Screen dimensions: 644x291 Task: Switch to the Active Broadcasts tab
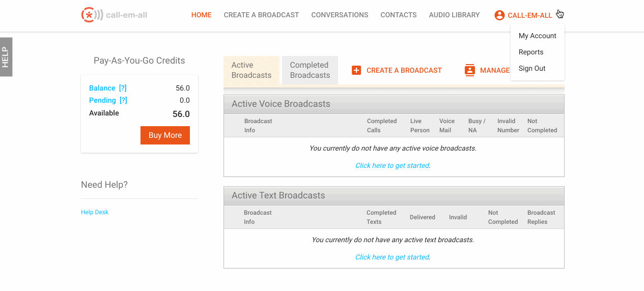[251, 70]
